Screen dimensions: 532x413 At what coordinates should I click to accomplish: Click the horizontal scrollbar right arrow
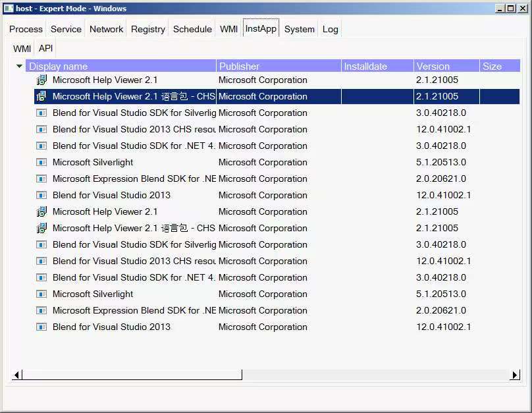click(515, 375)
